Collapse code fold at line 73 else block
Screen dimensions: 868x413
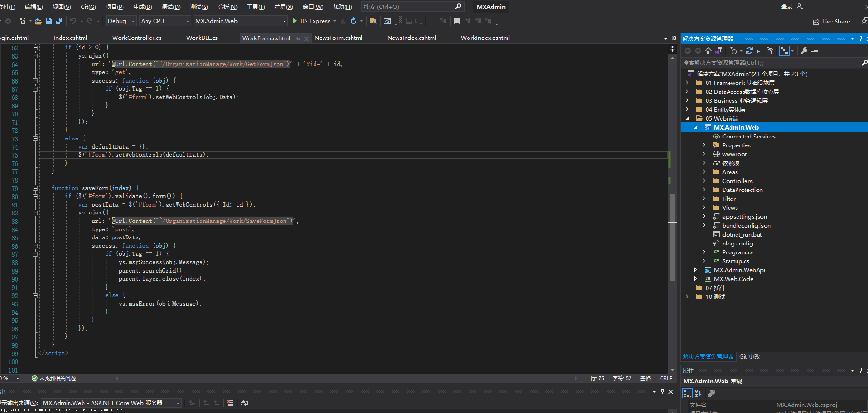point(35,138)
